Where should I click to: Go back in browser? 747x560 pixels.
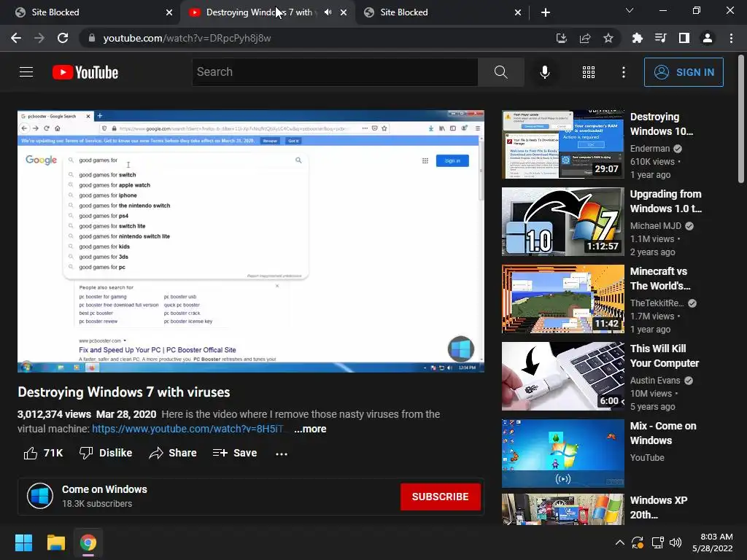pyautogui.click(x=16, y=38)
